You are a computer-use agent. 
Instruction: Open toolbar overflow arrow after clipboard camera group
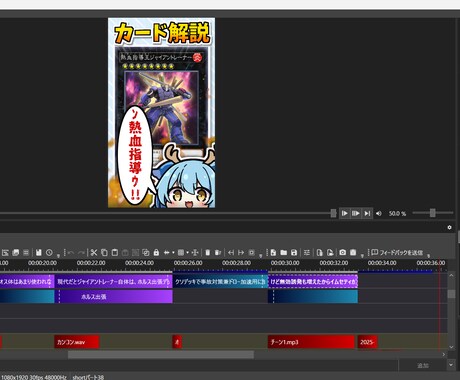click(362, 256)
